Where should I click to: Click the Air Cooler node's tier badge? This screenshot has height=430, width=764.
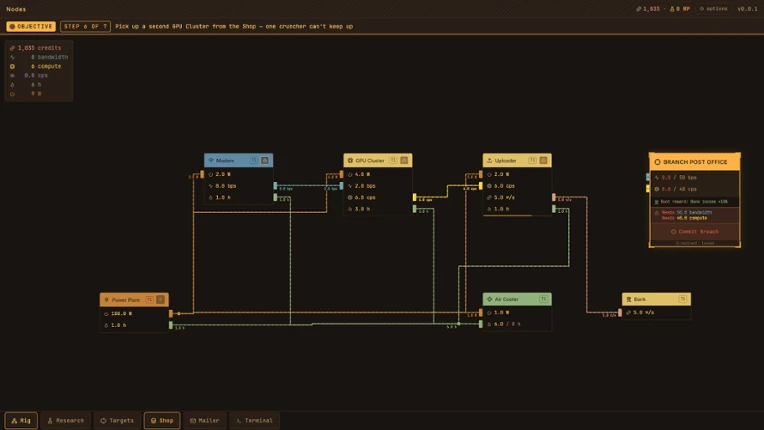tap(543, 299)
